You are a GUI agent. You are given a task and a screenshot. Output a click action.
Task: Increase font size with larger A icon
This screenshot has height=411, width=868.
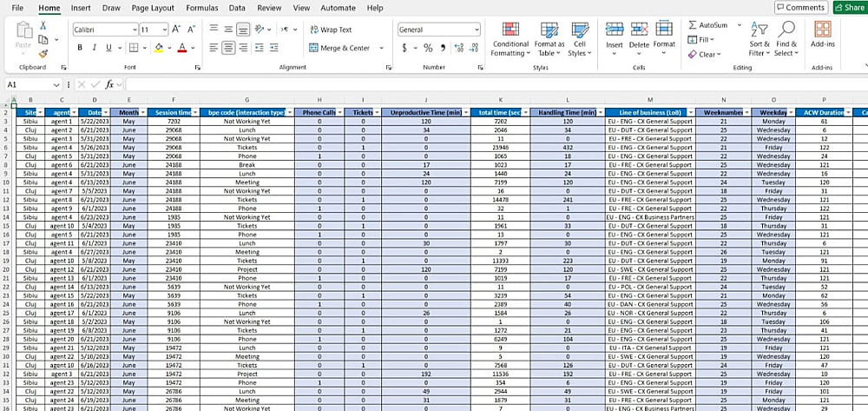point(176,30)
